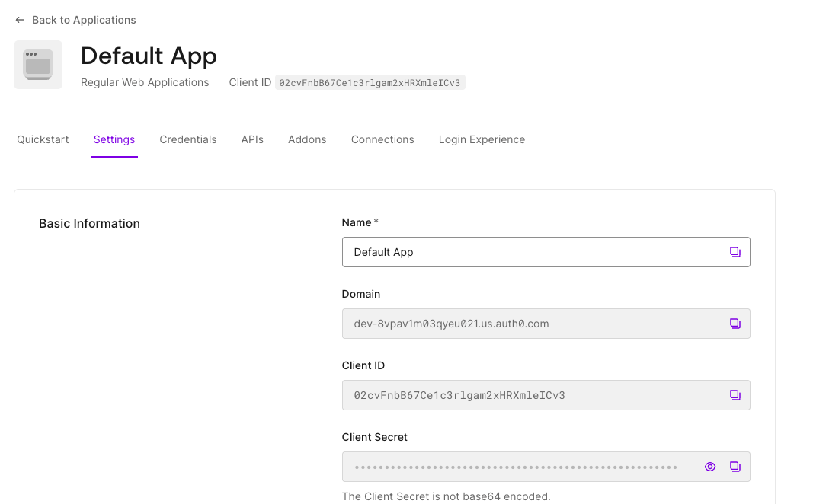This screenshot has height=504, width=829.
Task: Switch to the Credentials tab
Action: pyautogui.click(x=188, y=139)
